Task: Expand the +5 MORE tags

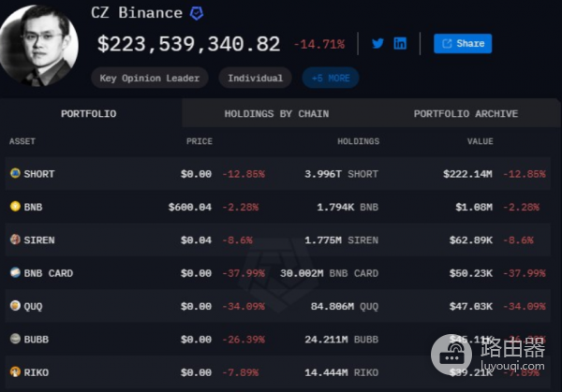Action: pos(330,78)
